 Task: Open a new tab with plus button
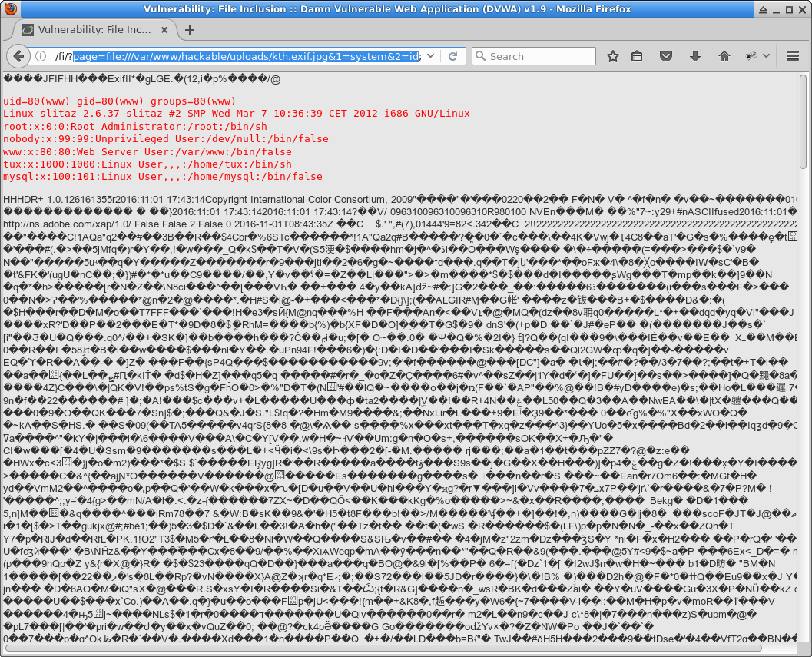coord(190,30)
